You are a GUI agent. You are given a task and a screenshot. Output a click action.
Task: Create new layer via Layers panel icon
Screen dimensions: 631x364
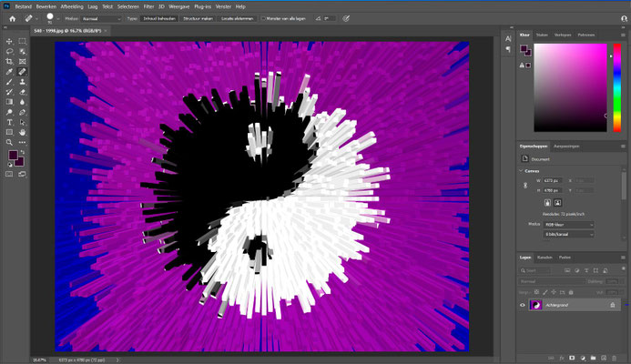pos(604,358)
